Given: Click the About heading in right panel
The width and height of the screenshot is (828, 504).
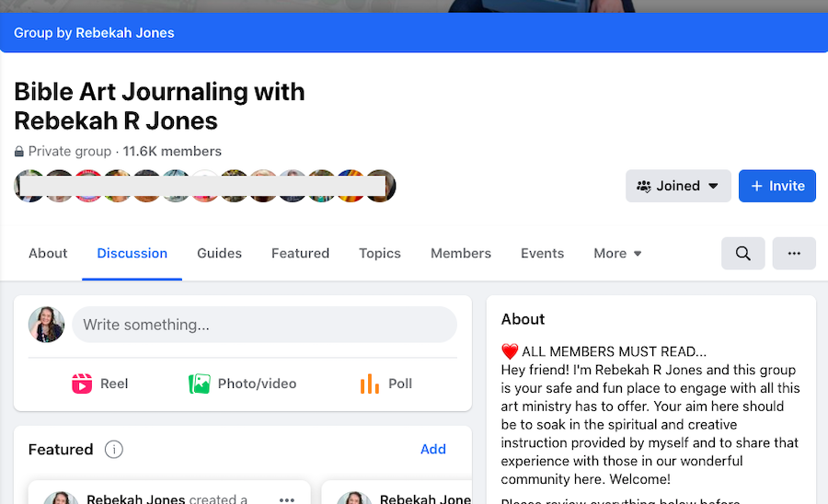Looking at the screenshot, I should 523,319.
